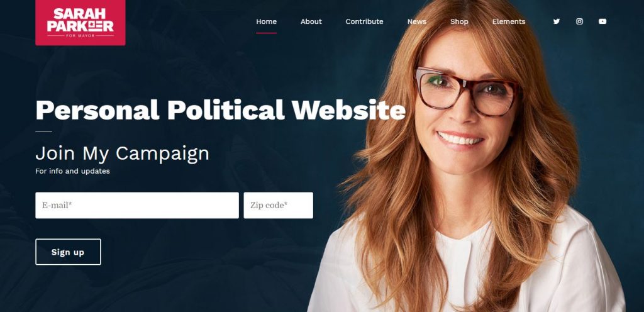Select Contribute in the top navigation
The height and width of the screenshot is (312, 644).
click(x=364, y=21)
